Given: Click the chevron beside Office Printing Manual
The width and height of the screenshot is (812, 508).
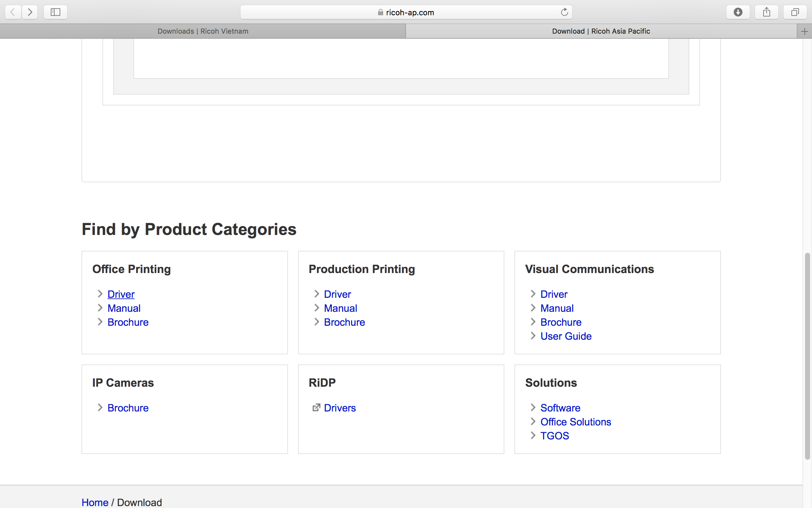Looking at the screenshot, I should pos(100,308).
